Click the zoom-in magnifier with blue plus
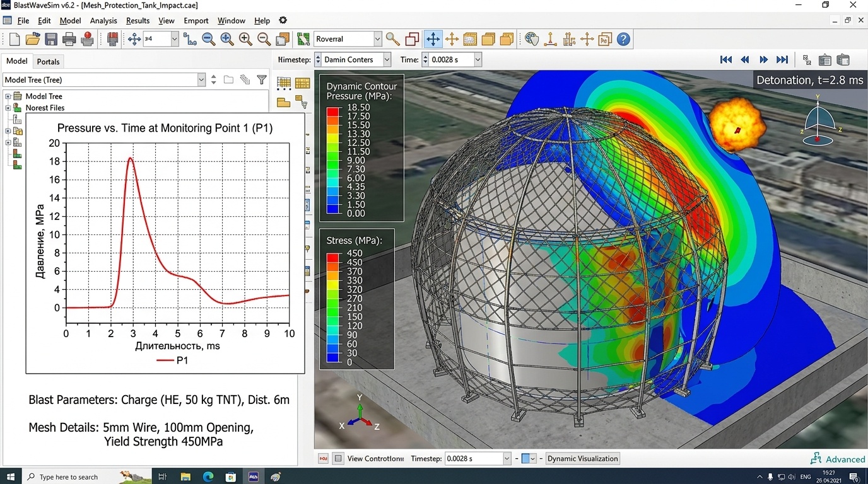Screen dimensions: 868x484 [x=227, y=39]
